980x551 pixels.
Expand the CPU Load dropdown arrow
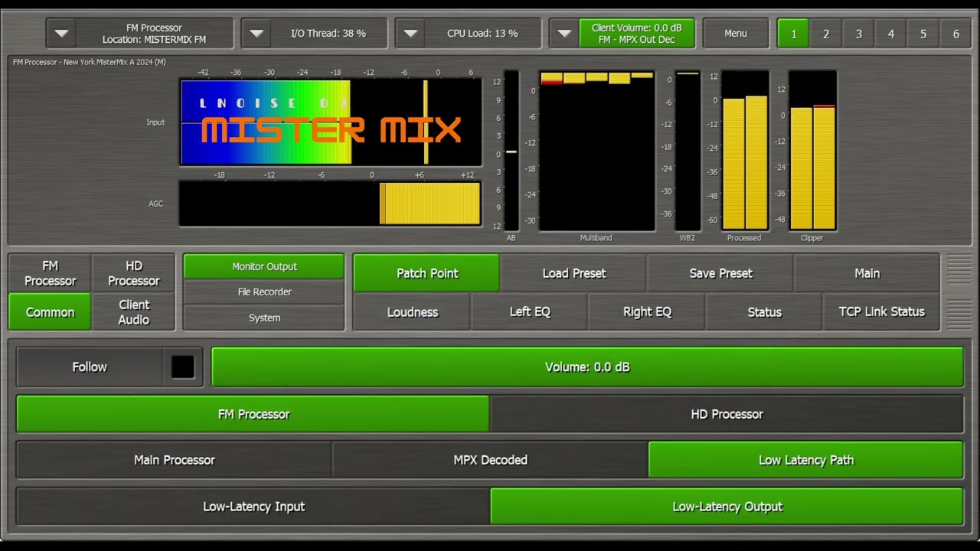click(x=410, y=34)
